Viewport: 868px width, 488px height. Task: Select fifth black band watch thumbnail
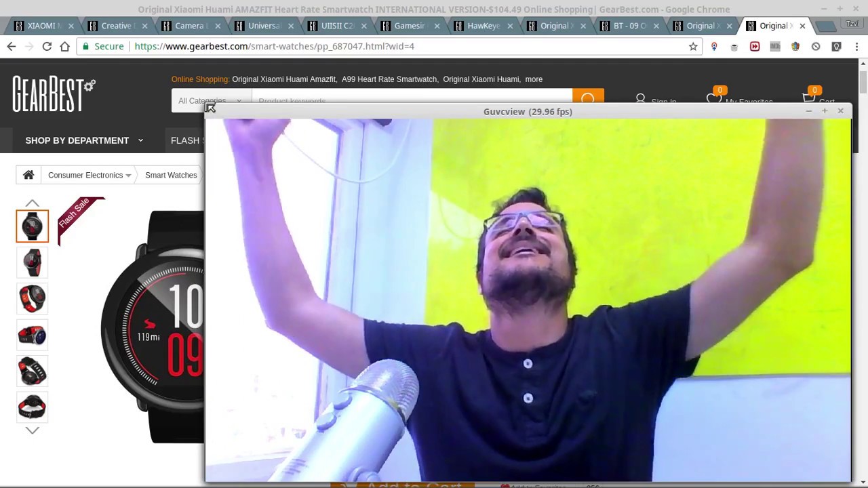33,371
